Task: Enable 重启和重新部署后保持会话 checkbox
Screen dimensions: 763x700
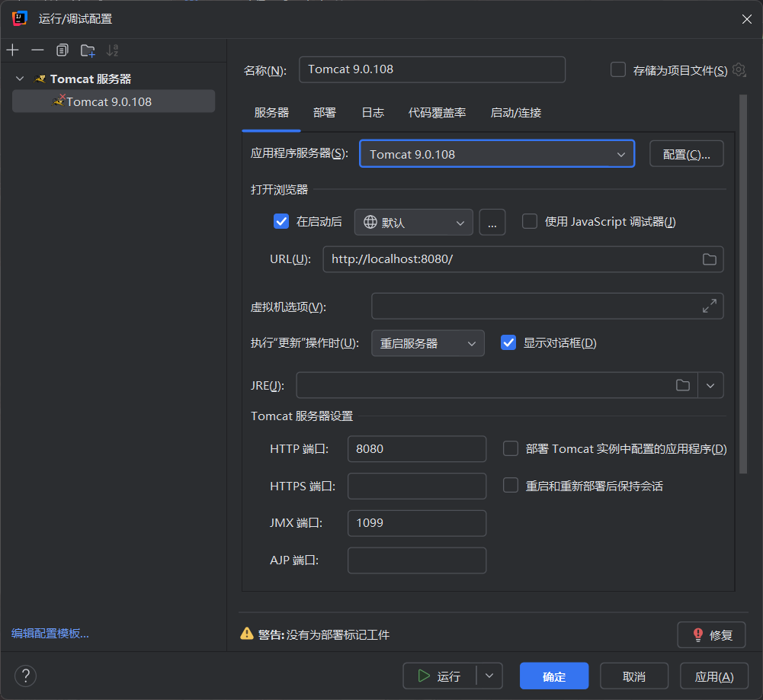Action: tap(511, 485)
